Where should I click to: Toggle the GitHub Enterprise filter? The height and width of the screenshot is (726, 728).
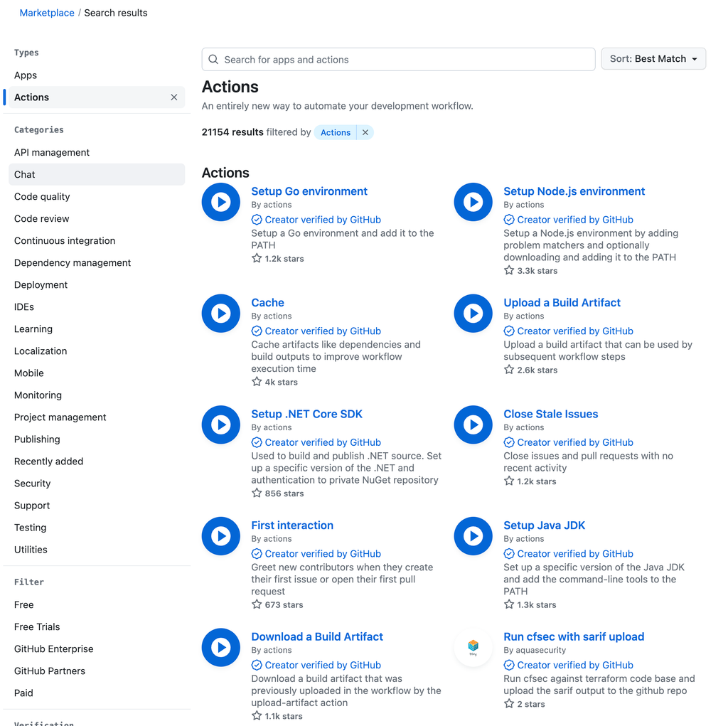click(x=53, y=648)
